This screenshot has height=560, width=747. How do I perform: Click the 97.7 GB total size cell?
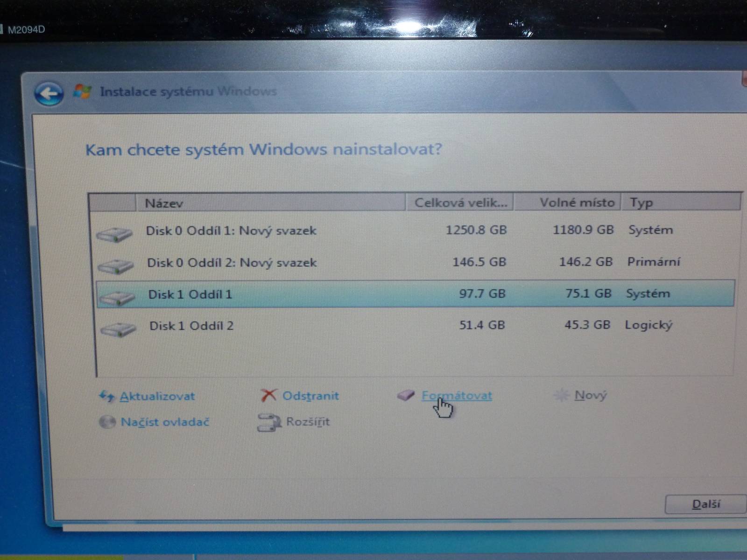482,293
